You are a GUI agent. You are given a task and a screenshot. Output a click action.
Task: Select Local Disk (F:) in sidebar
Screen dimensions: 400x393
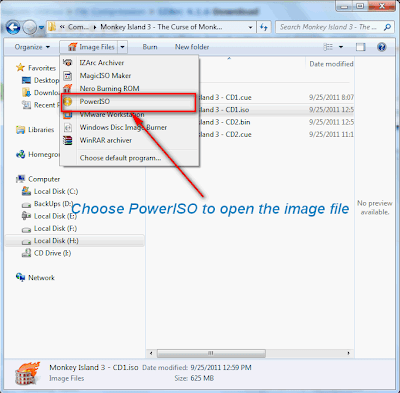tap(49, 228)
